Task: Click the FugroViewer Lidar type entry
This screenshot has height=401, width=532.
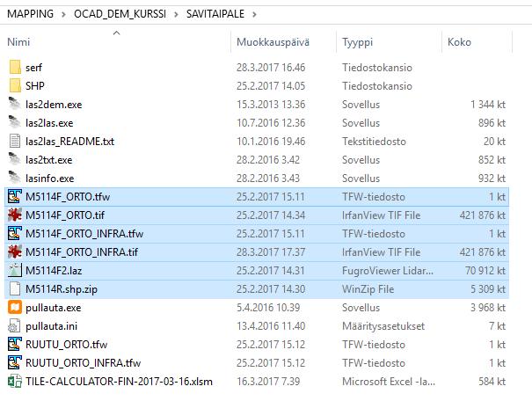Action: coord(388,271)
